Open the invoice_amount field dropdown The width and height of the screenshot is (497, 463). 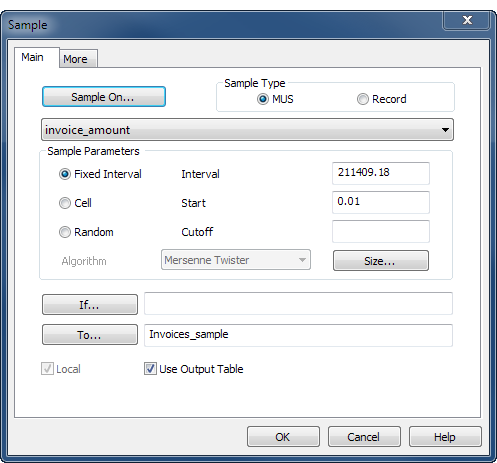pos(247,130)
